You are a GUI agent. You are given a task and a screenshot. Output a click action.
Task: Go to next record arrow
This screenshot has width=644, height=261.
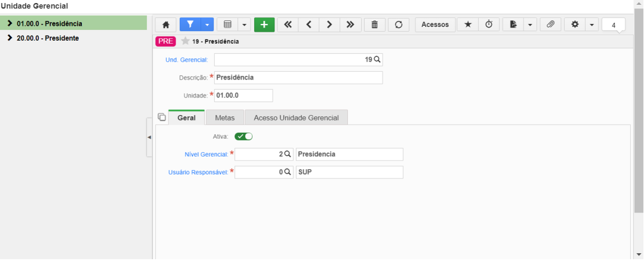tap(329, 24)
